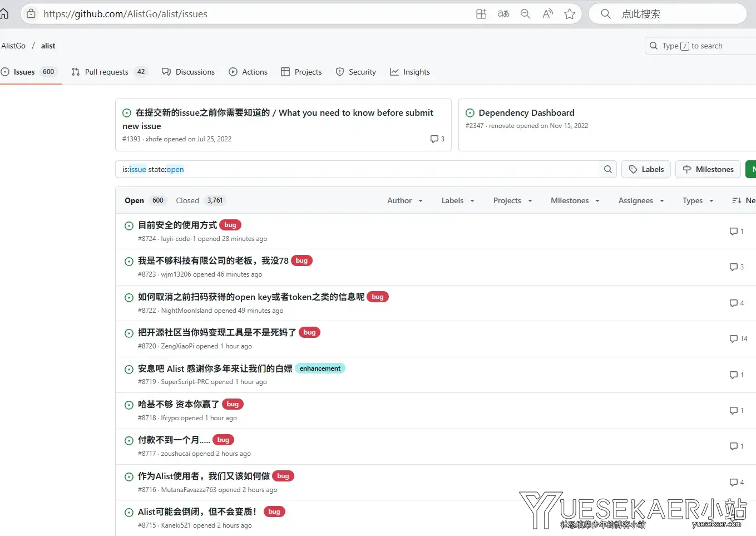Viewport: 756px width, 536px height.
Task: Expand the Author filter dropdown
Action: click(405, 200)
